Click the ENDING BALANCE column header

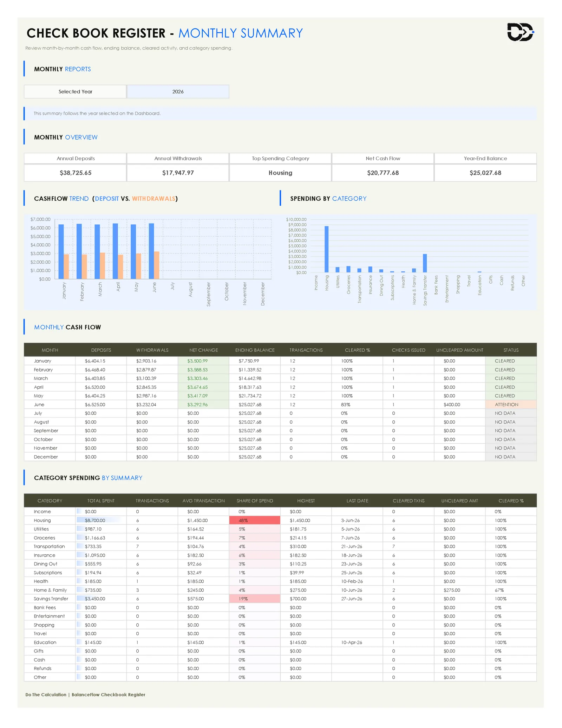(x=255, y=350)
